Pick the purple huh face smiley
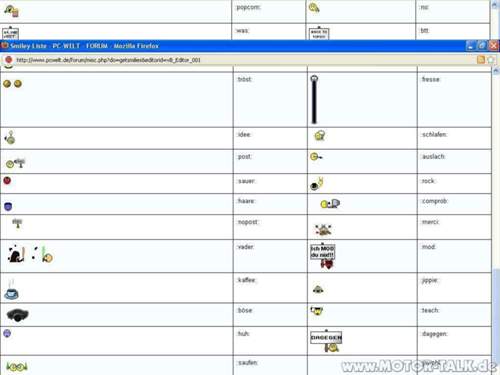This screenshot has width=500, height=375. 7,333
